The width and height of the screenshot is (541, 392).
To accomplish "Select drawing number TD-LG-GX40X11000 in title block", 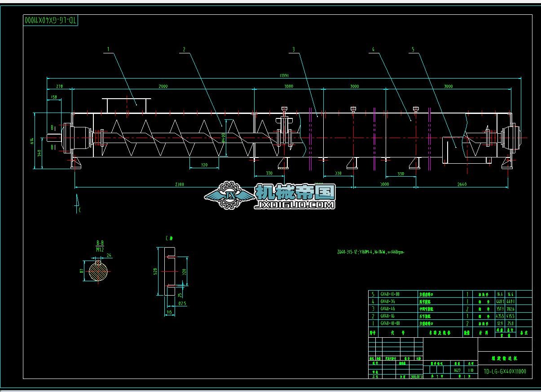I will click(x=505, y=371).
